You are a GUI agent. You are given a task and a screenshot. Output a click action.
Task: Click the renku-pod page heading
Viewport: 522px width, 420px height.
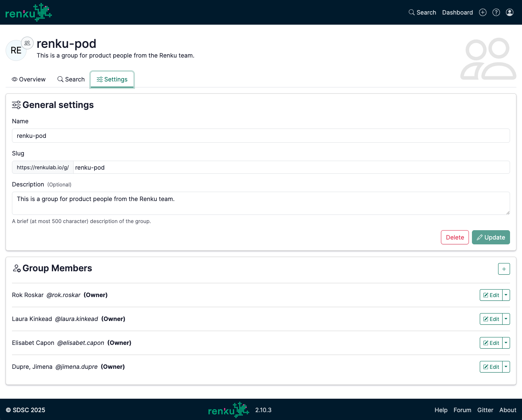pyautogui.click(x=67, y=44)
